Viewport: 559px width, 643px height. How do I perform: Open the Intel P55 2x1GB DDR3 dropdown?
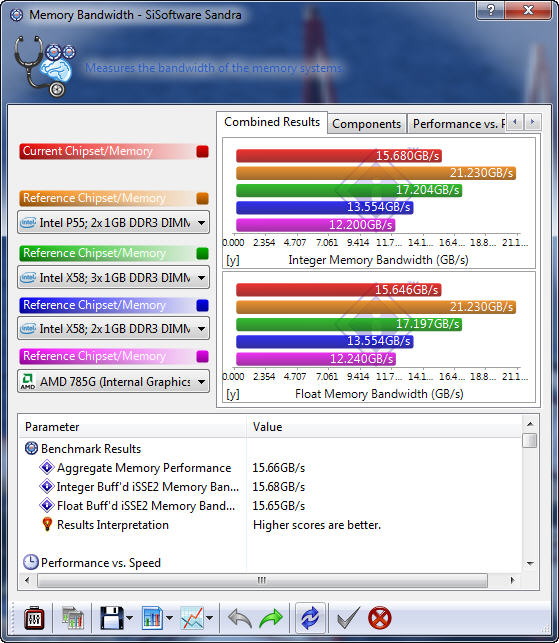click(x=113, y=223)
